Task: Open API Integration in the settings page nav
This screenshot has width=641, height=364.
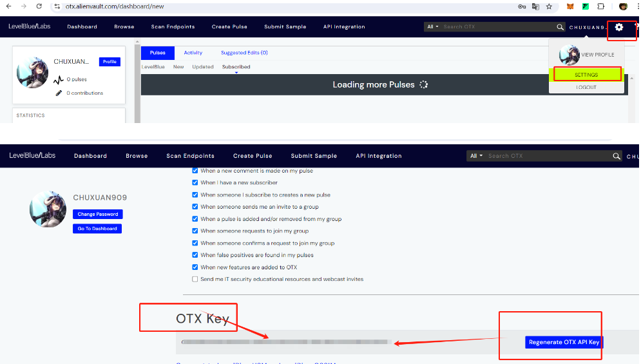Action: pyautogui.click(x=379, y=156)
